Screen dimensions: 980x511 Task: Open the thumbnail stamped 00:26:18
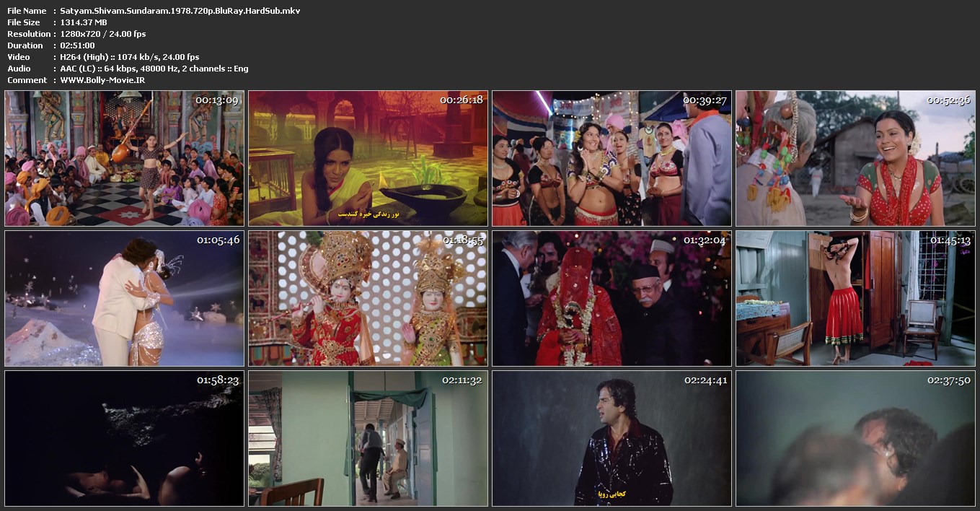[x=368, y=158]
